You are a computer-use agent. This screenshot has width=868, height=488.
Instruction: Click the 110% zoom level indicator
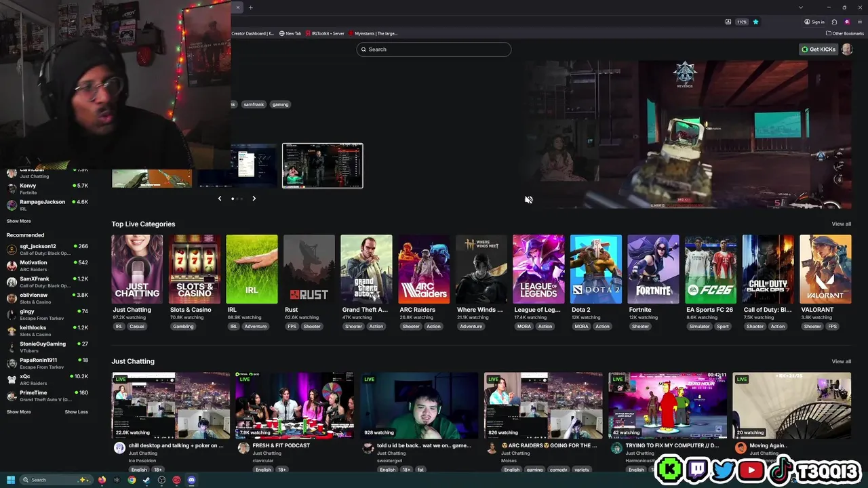click(x=742, y=22)
